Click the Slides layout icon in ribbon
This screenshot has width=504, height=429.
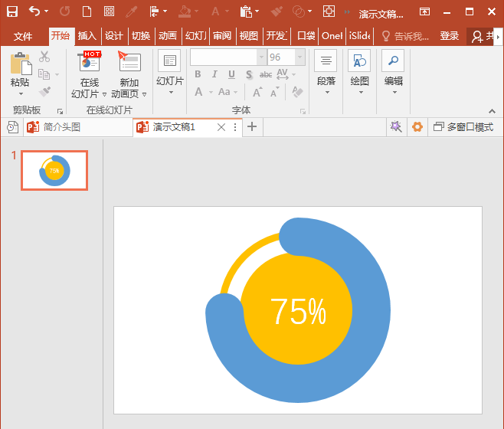[169, 61]
